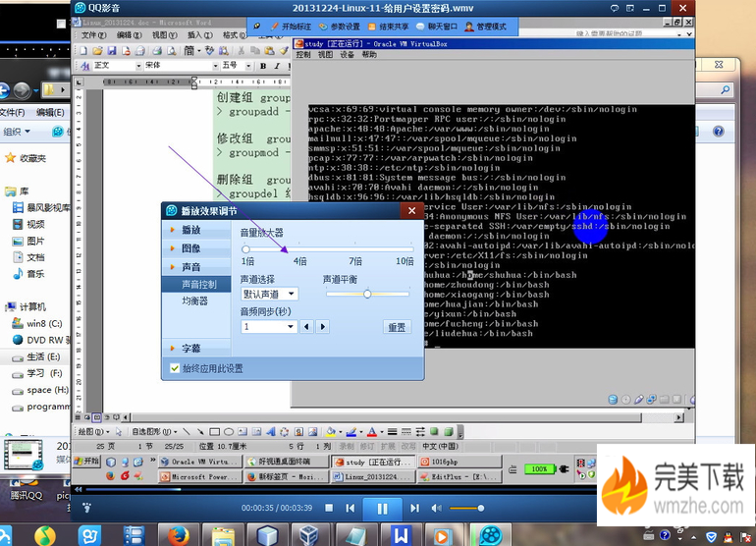Click the Save icon in Word toolbar
The height and width of the screenshot is (546, 756).
click(x=112, y=50)
